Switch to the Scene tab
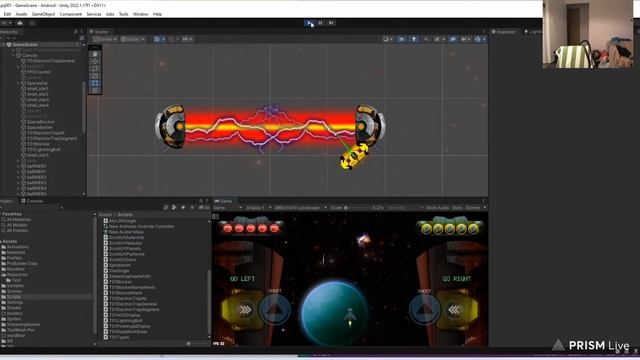This screenshot has height=360, width=640. point(99,31)
